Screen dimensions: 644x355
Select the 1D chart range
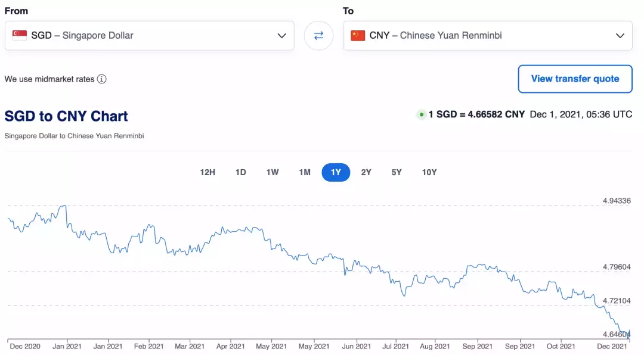point(241,173)
